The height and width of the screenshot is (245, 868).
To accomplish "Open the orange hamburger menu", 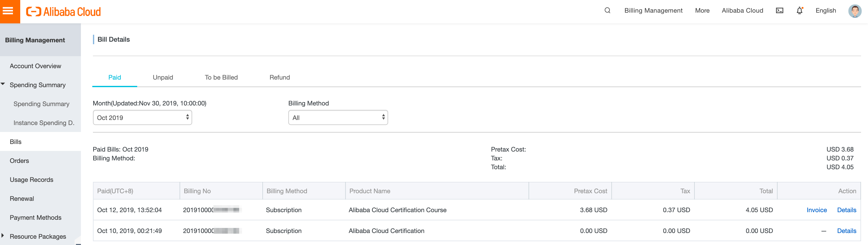I will (10, 11).
